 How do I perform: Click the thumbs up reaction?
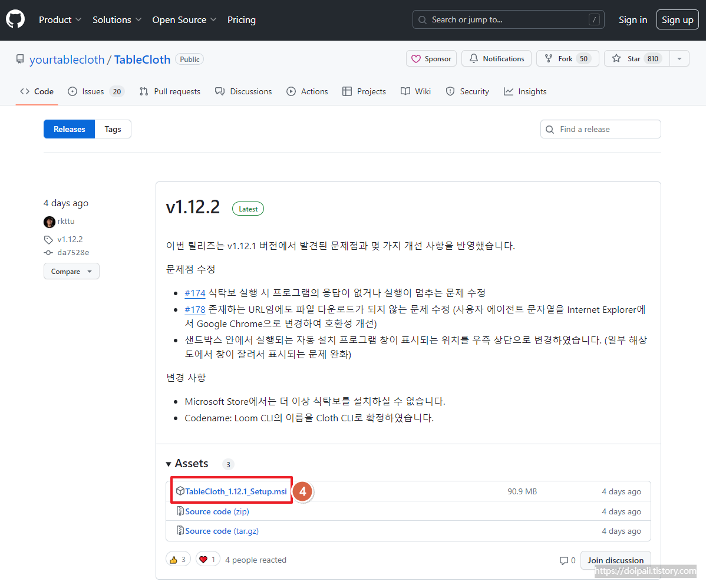pyautogui.click(x=179, y=560)
